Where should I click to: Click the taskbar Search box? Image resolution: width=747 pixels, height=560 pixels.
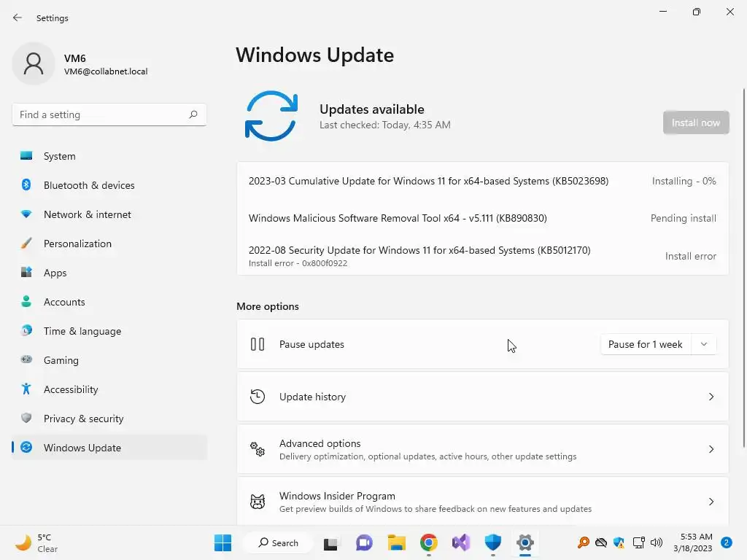(278, 542)
